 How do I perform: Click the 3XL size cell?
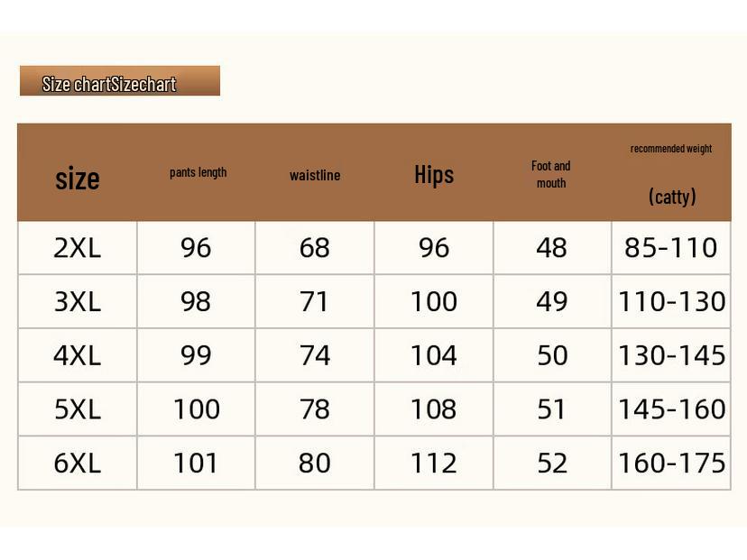pos(78,301)
